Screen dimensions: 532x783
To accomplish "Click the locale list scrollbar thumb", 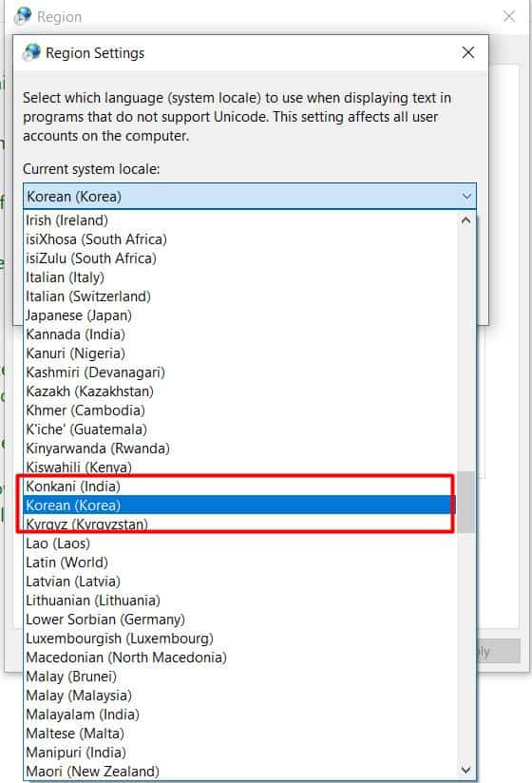I will [x=465, y=502].
